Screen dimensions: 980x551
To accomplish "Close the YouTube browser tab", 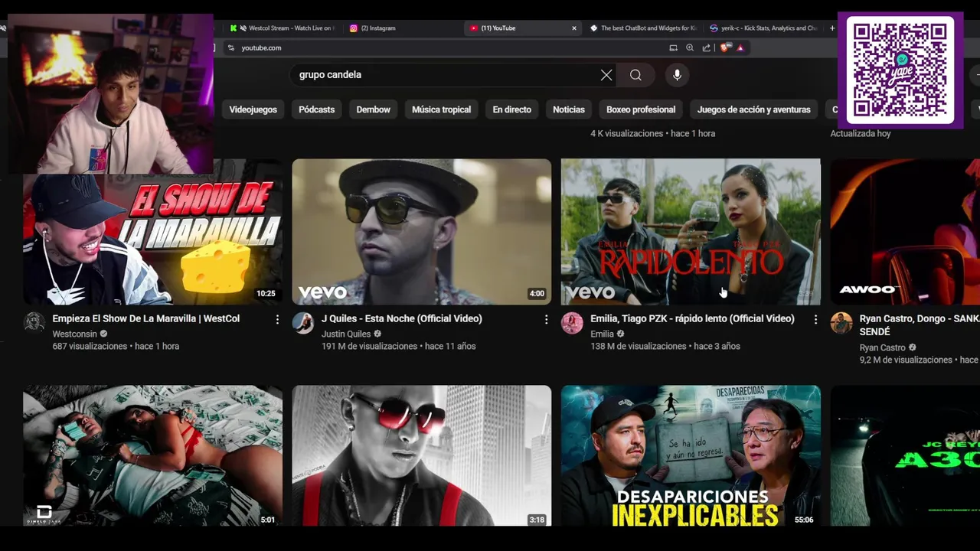I will point(574,28).
